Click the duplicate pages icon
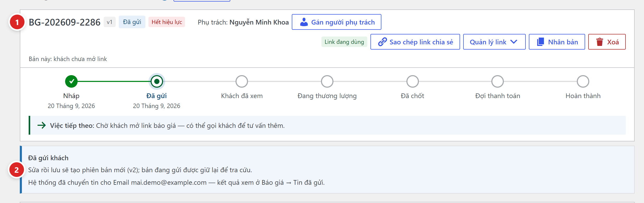644x203 pixels. click(541, 42)
